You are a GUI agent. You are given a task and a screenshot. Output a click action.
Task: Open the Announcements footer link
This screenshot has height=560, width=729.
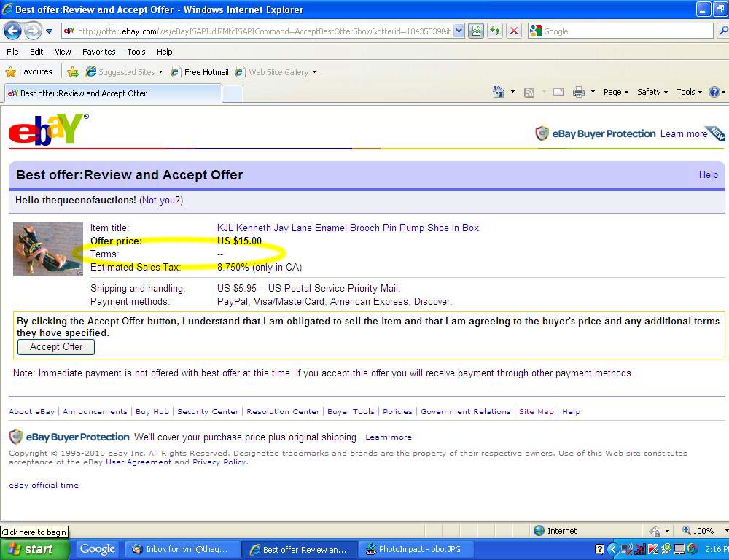coord(95,412)
